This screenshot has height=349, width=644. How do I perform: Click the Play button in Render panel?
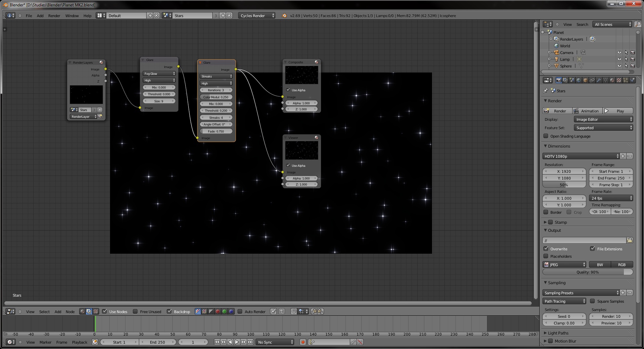[x=618, y=111]
